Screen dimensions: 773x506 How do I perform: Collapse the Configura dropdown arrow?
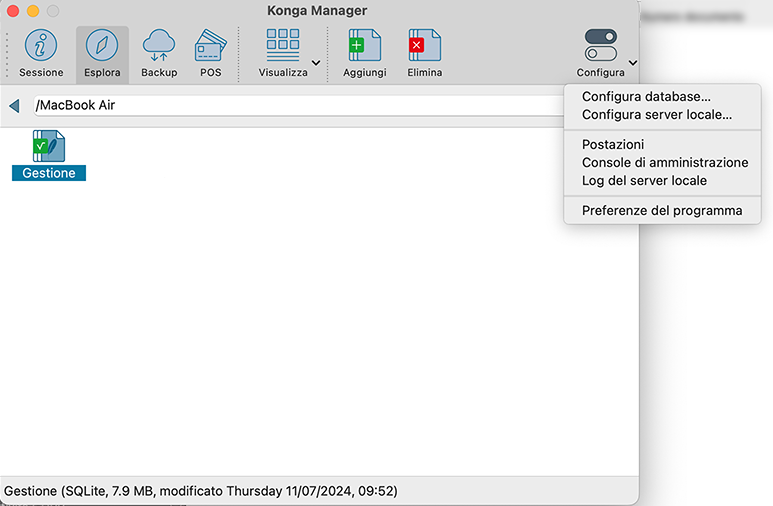pyautogui.click(x=633, y=63)
